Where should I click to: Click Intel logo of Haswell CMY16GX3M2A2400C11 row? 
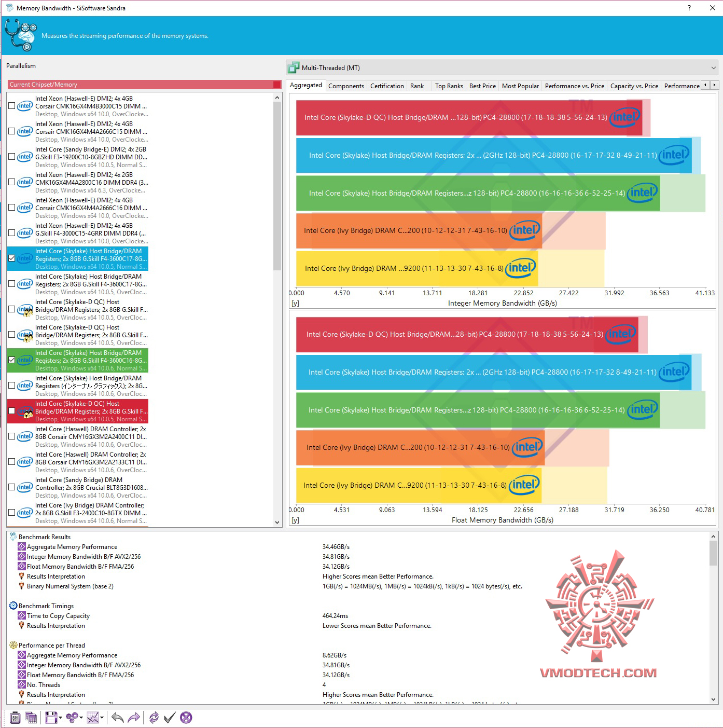25,436
